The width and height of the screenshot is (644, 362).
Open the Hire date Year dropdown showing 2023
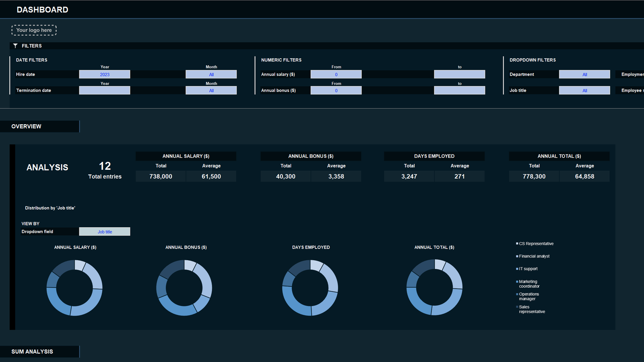click(105, 74)
